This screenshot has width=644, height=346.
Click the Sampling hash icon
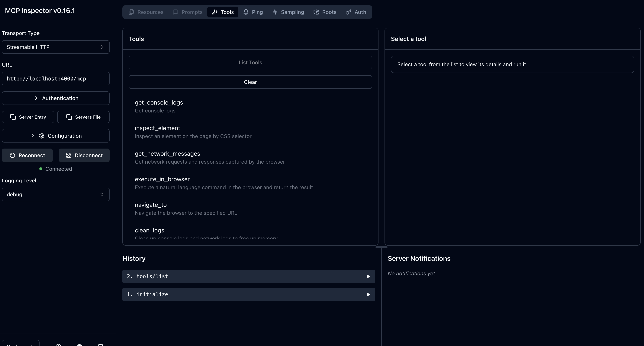coord(275,12)
